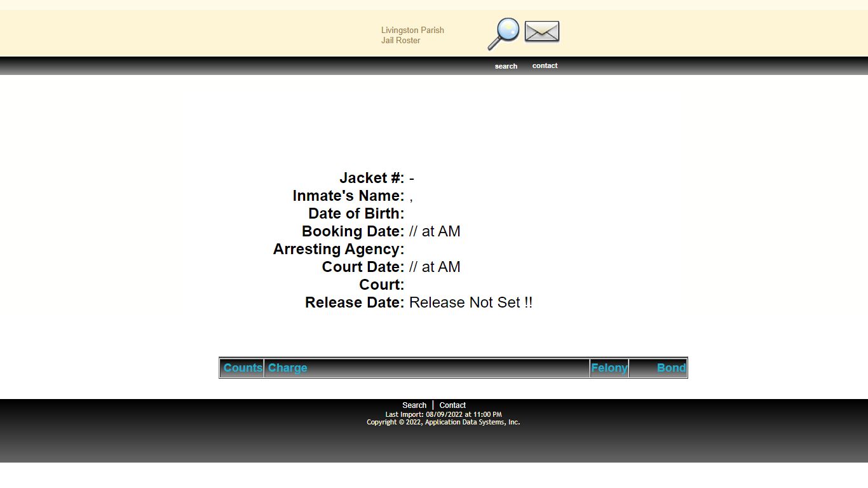Click the 'Release Not Set !!' text
868x488 pixels.
pyautogui.click(x=471, y=302)
